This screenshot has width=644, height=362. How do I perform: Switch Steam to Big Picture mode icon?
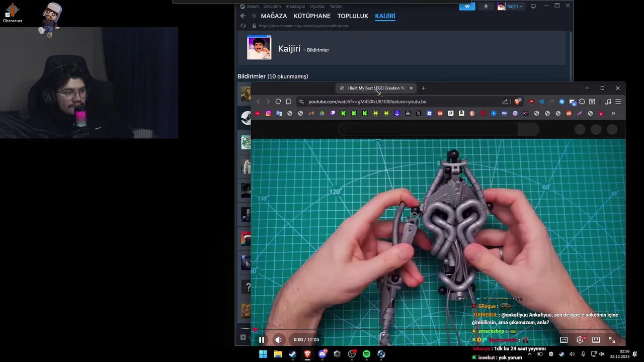pos(533,7)
